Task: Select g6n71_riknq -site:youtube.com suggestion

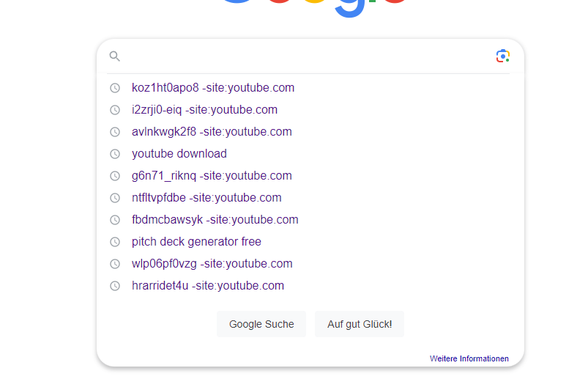Action: pos(212,176)
